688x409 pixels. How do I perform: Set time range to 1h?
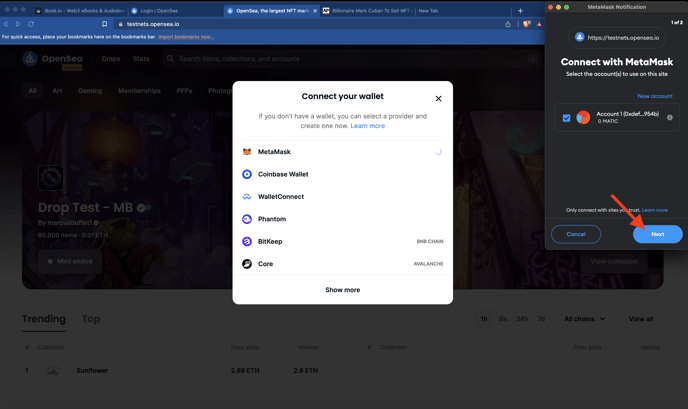point(484,319)
